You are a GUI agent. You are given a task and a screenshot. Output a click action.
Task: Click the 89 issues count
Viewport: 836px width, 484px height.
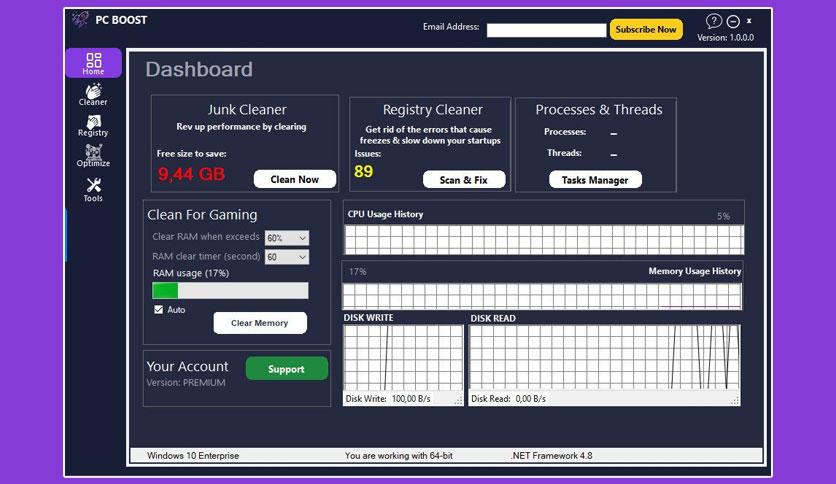[364, 172]
